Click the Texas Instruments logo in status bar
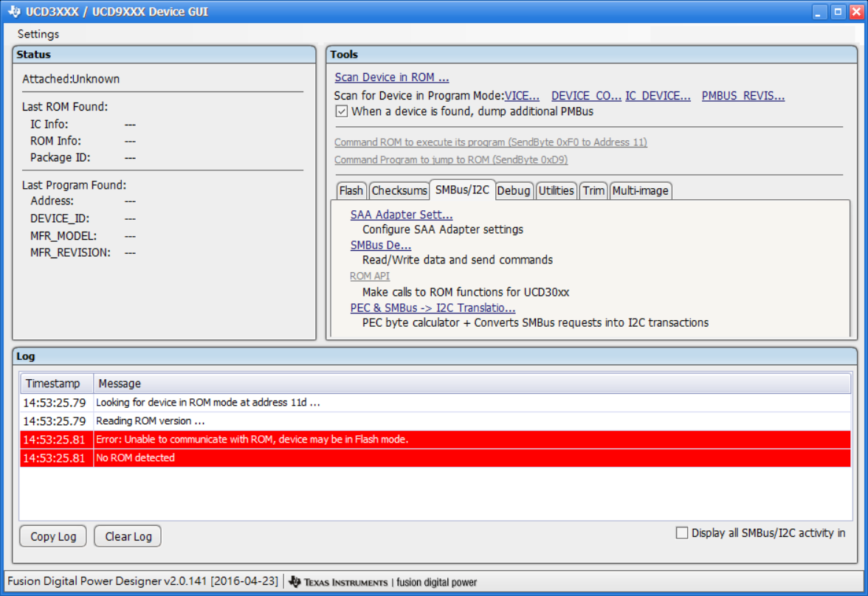This screenshot has width=868, height=596. 339,581
